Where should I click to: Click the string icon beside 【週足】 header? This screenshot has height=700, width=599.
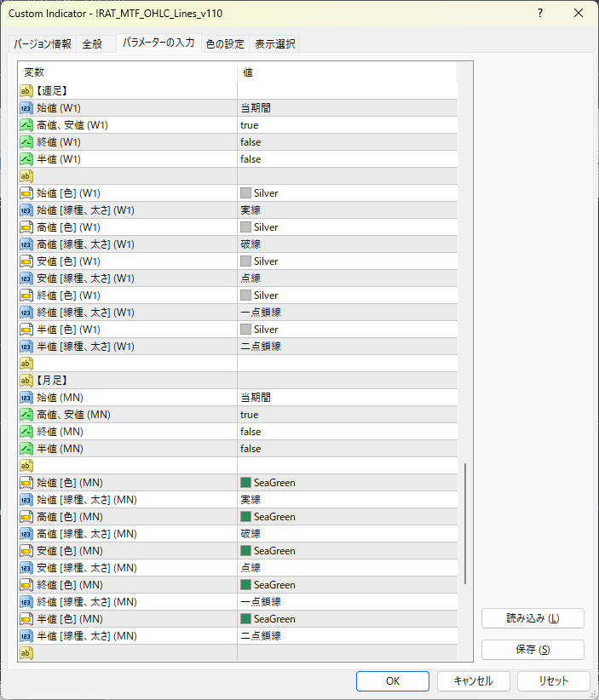(x=26, y=91)
